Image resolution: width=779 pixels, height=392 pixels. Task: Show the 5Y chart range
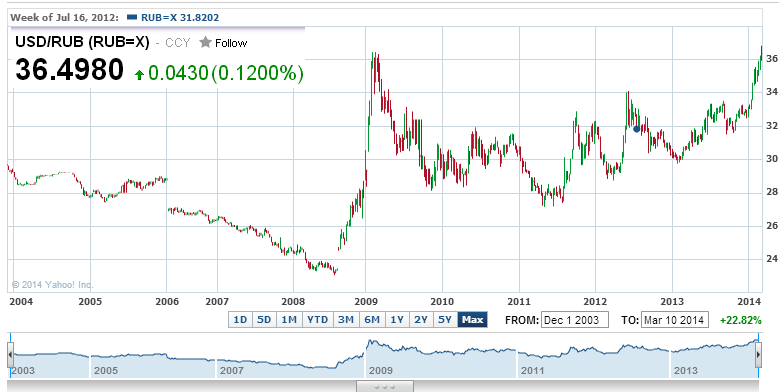(x=445, y=320)
